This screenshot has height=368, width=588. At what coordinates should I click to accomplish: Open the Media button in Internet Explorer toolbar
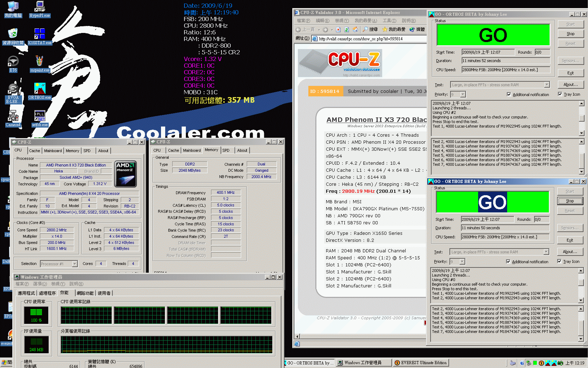click(417, 29)
